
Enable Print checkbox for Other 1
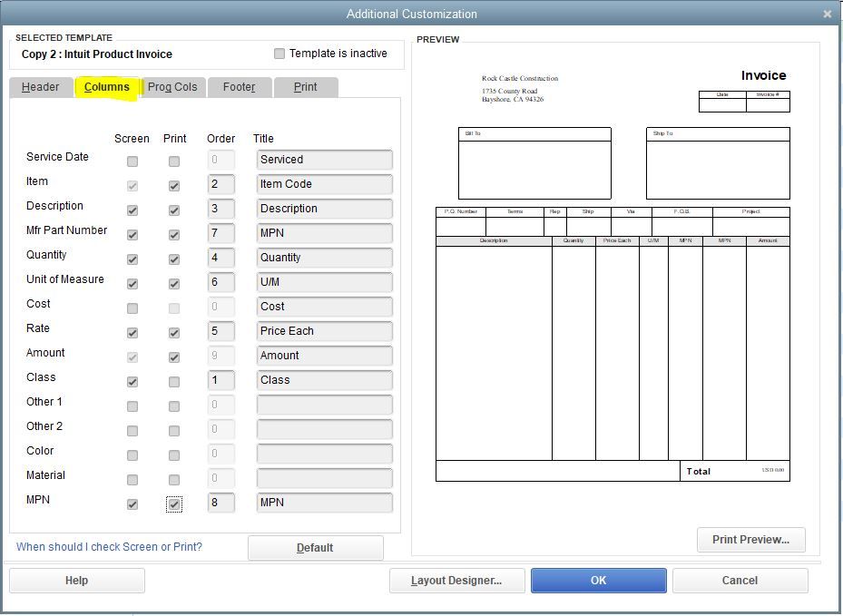174,406
